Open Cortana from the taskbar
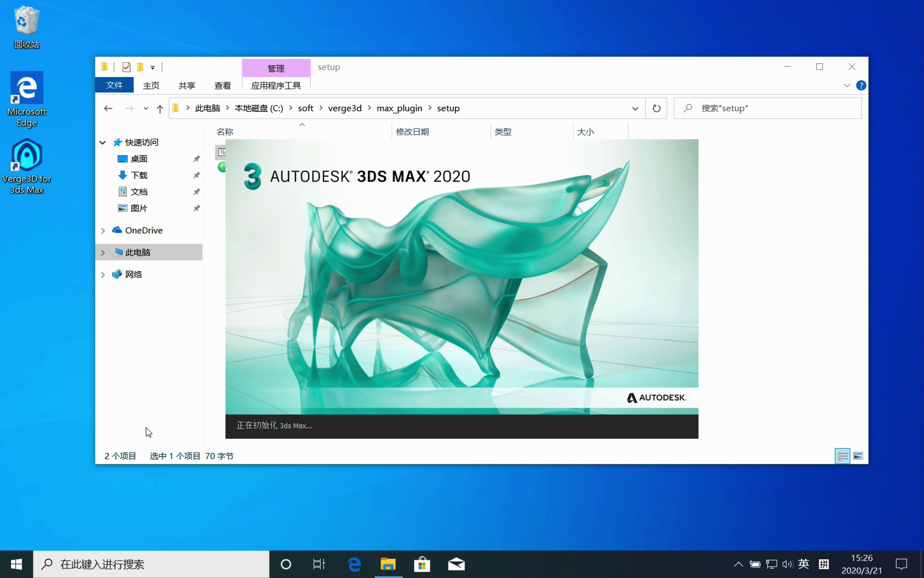The width and height of the screenshot is (924, 578). 286,564
